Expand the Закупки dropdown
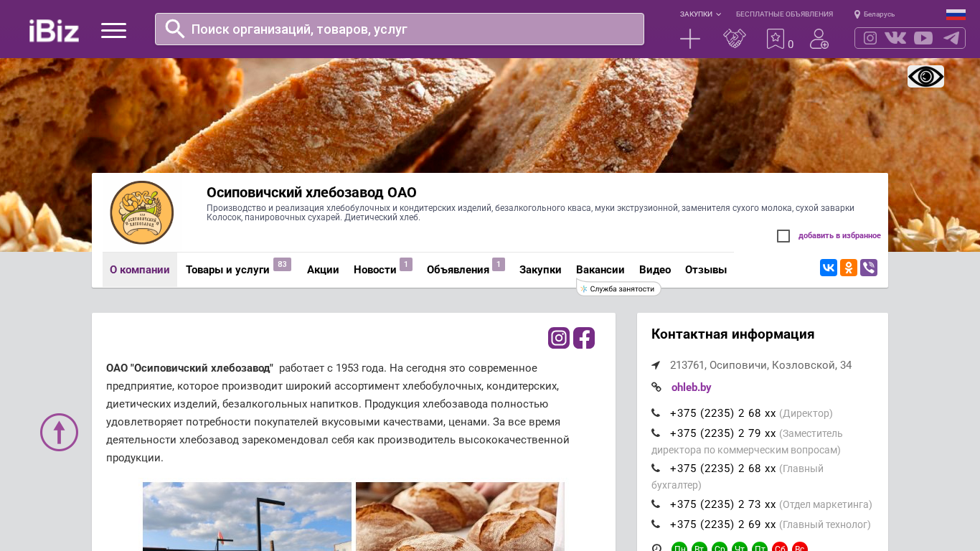 [700, 14]
